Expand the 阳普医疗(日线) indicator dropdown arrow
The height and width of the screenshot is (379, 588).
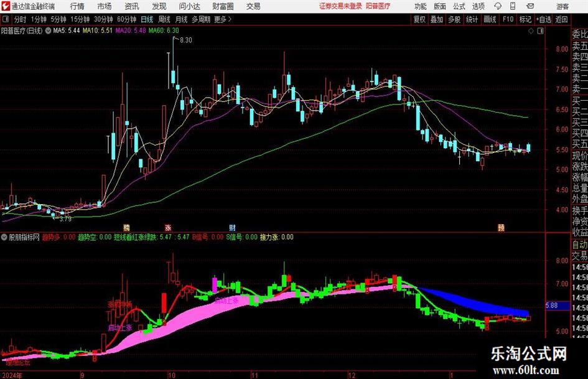pyautogui.click(x=48, y=30)
